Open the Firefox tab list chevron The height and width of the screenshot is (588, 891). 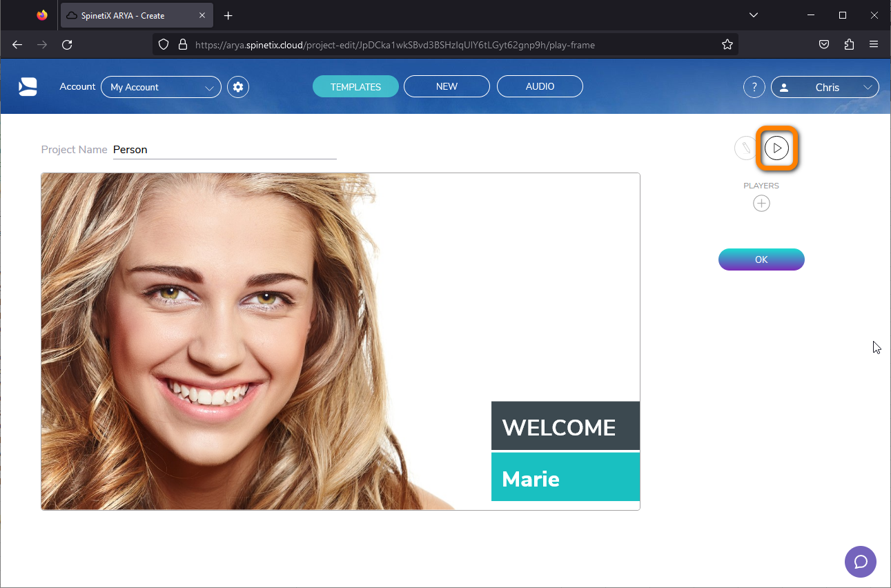[x=753, y=14]
